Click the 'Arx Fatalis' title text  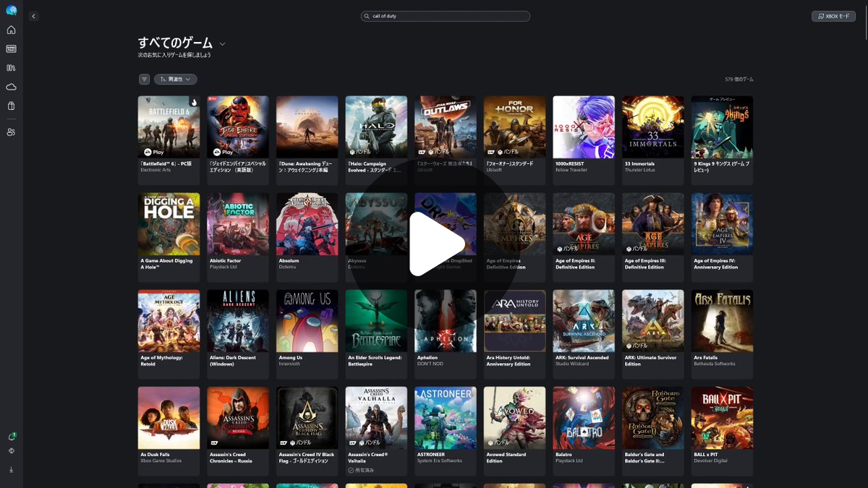tap(706, 358)
